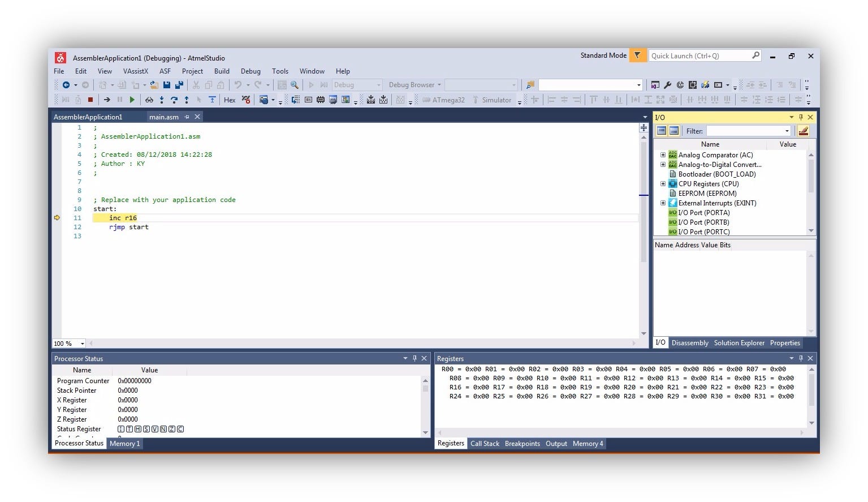
Task: Click the Simulator tool button
Action: [492, 100]
